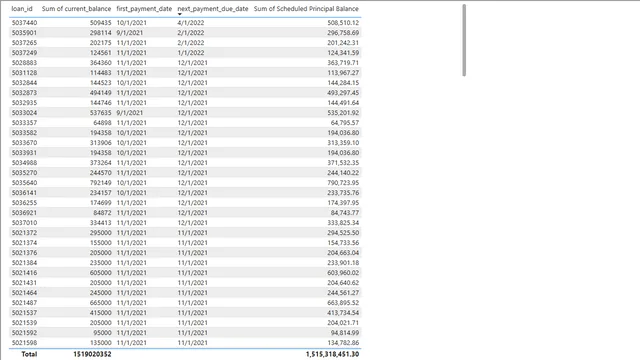Viewport: 640px width, 360px height.
Task: Sort by loan_id column header
Action: 22,9
